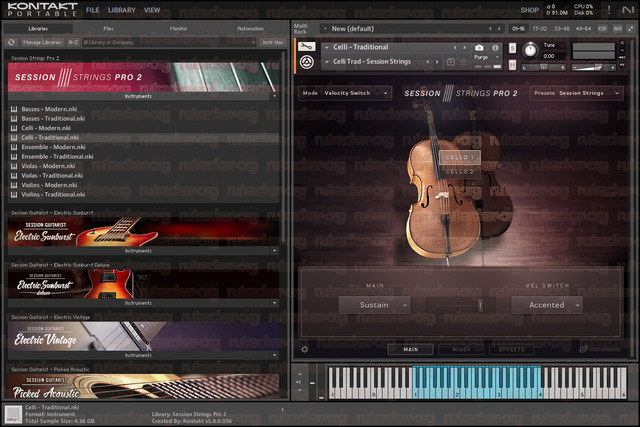Click the Basses - Modern.nki file icon

(14, 109)
